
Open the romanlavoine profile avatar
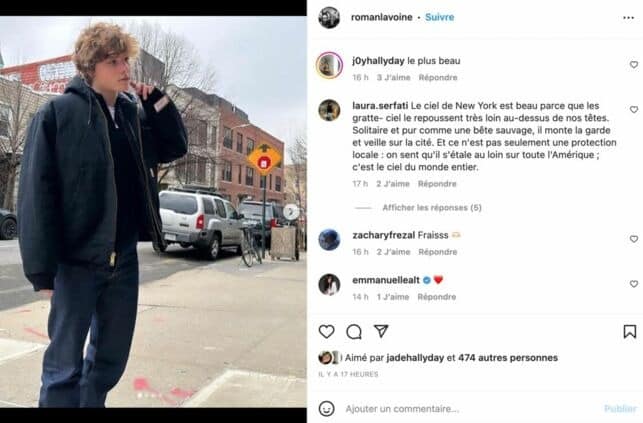329,17
